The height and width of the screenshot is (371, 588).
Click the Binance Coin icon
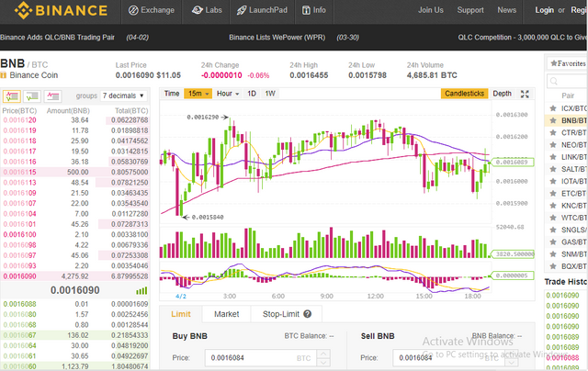coord(4,75)
